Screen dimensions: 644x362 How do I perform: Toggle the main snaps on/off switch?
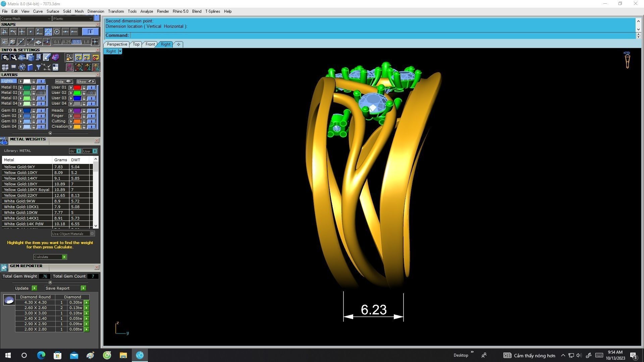tap(90, 32)
